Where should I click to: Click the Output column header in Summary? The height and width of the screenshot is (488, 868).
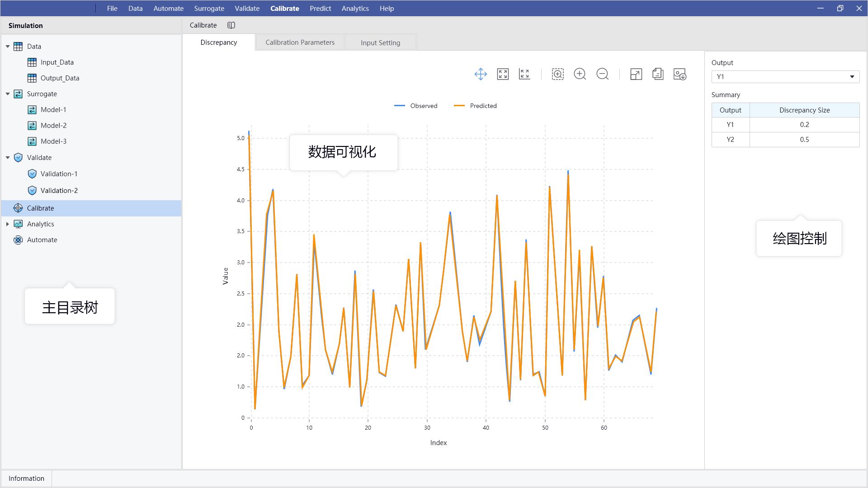pyautogui.click(x=731, y=110)
